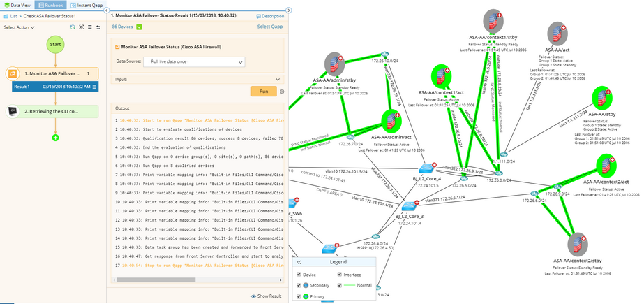Click the ASA-AA/context2/stby firewall icon

point(577,244)
